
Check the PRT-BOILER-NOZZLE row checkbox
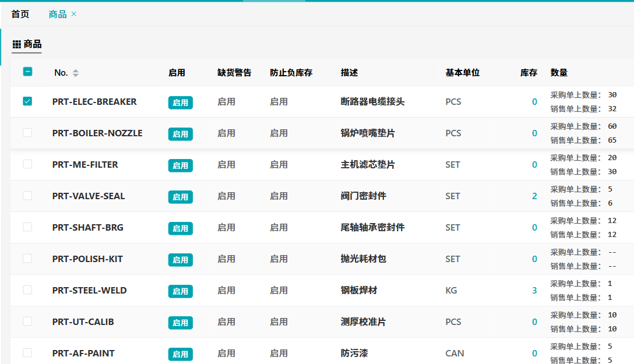(27, 133)
